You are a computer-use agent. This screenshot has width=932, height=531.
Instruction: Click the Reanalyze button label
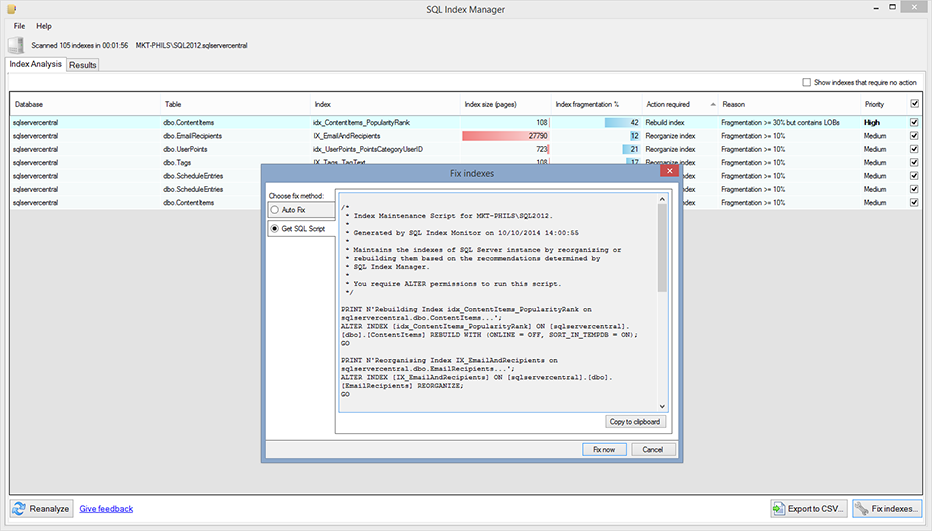[49, 508]
